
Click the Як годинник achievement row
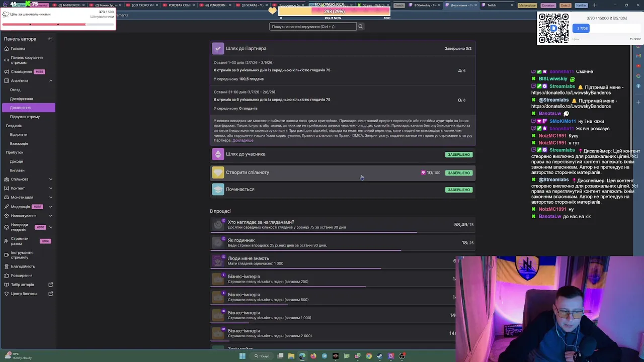[x=342, y=243]
